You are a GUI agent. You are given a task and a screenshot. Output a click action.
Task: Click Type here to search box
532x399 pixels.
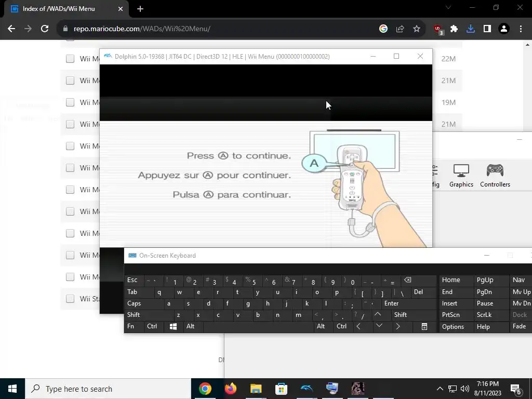click(x=108, y=389)
